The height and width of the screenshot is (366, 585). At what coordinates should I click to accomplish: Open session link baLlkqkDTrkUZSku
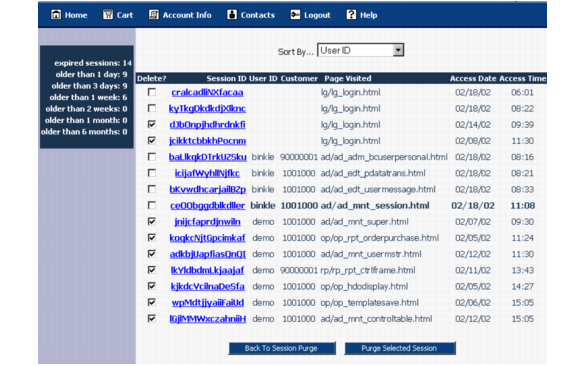(207, 157)
